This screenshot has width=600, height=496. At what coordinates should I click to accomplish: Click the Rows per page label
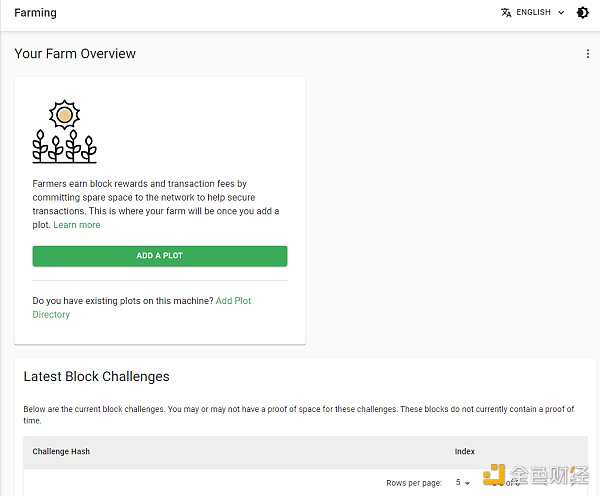pos(414,482)
